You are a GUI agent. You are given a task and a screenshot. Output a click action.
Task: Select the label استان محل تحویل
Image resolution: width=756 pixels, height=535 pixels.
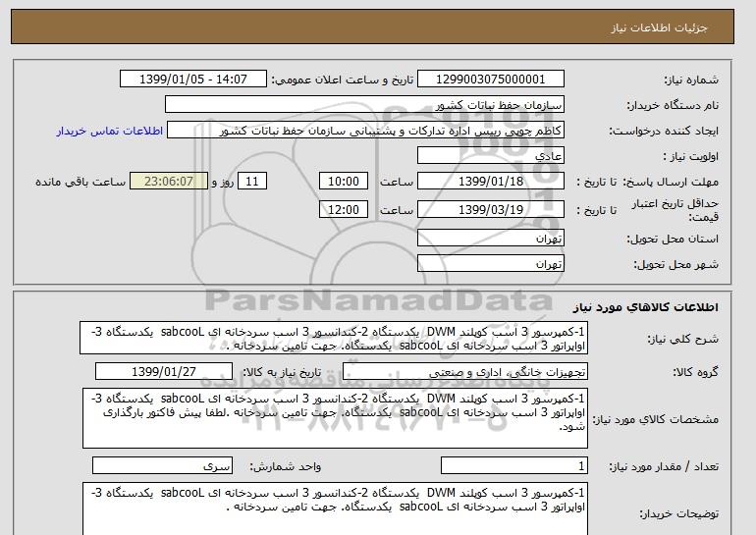click(673, 239)
